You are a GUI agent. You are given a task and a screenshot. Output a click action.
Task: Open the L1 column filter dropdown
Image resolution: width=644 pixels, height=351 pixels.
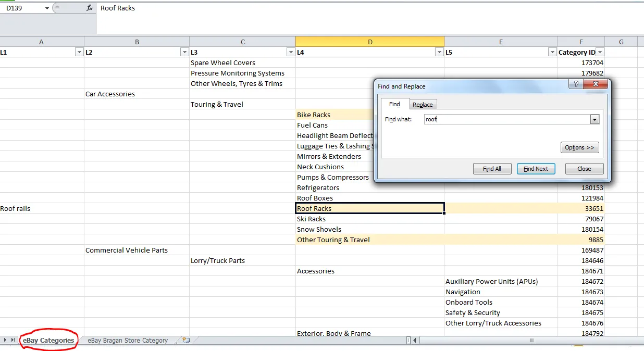coord(79,52)
